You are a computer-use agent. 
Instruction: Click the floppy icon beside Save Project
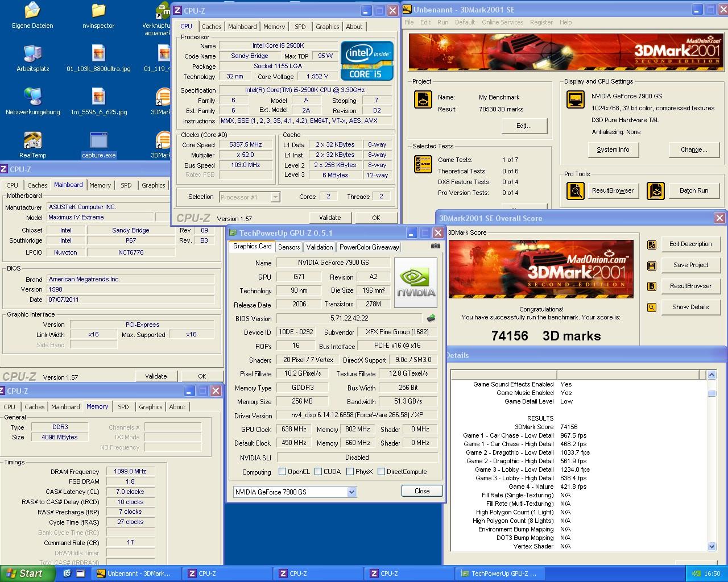click(x=652, y=265)
